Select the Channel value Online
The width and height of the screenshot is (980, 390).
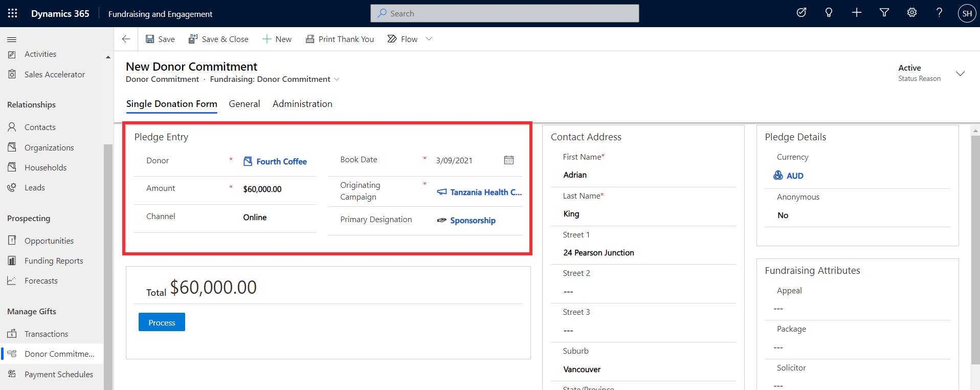click(x=255, y=218)
